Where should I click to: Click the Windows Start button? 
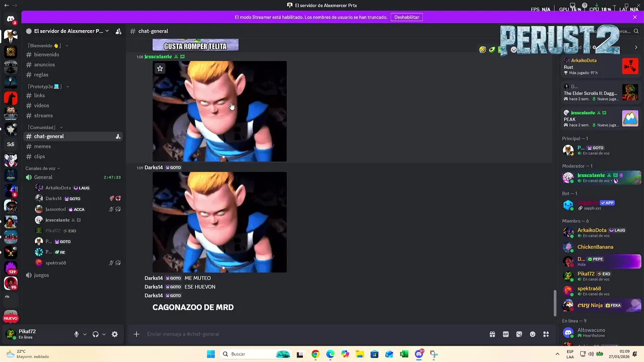point(211,354)
